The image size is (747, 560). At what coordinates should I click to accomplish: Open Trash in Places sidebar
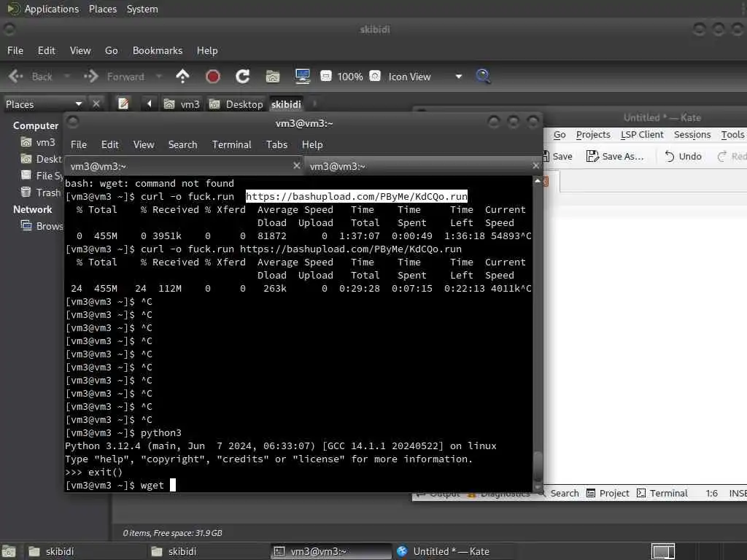pos(41,192)
